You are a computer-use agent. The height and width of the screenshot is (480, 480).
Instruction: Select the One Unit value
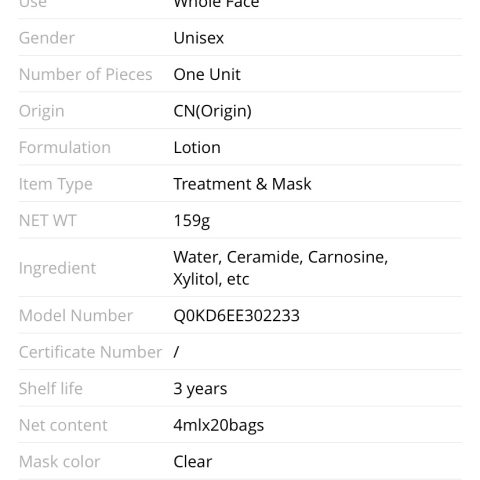pyautogui.click(x=207, y=74)
